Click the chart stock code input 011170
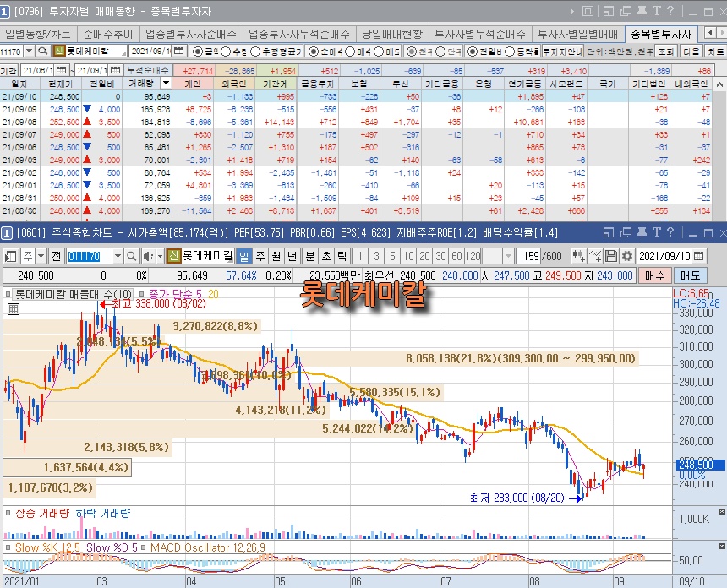727x588 pixels. (x=89, y=256)
